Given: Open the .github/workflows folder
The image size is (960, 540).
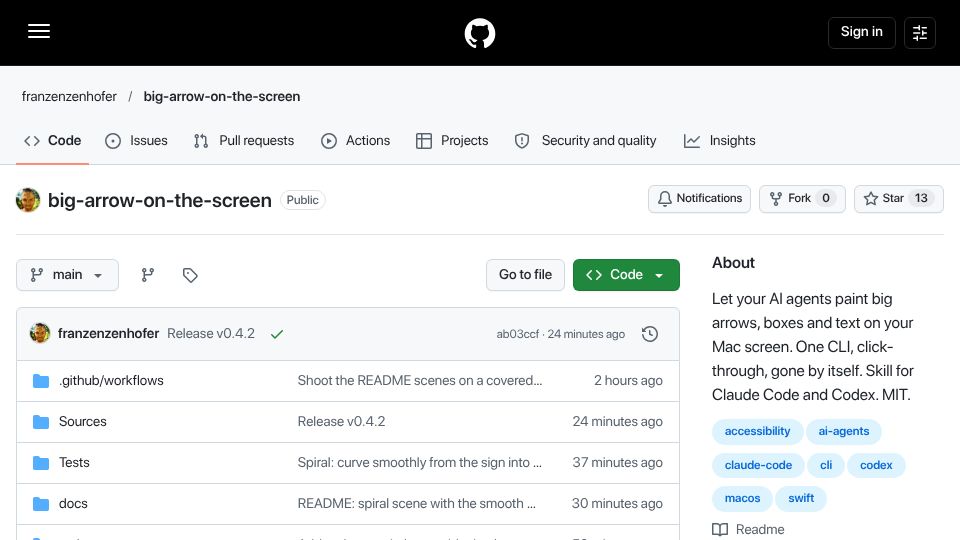Looking at the screenshot, I should (111, 381).
